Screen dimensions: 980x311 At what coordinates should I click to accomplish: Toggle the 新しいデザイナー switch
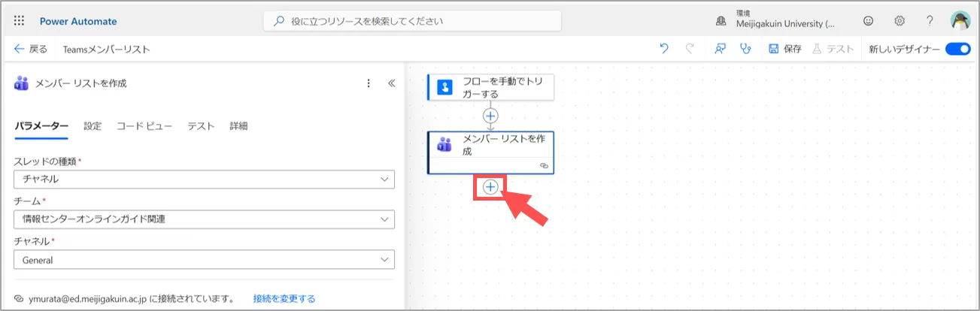(x=957, y=49)
